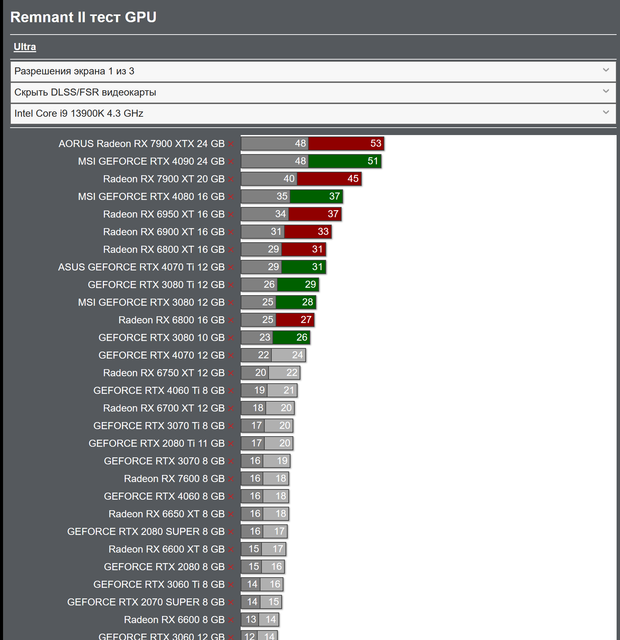Viewport: 620px width, 640px height.
Task: Remove AORUS Radeon RX 7900 XTX with red X
Action: click(x=231, y=144)
